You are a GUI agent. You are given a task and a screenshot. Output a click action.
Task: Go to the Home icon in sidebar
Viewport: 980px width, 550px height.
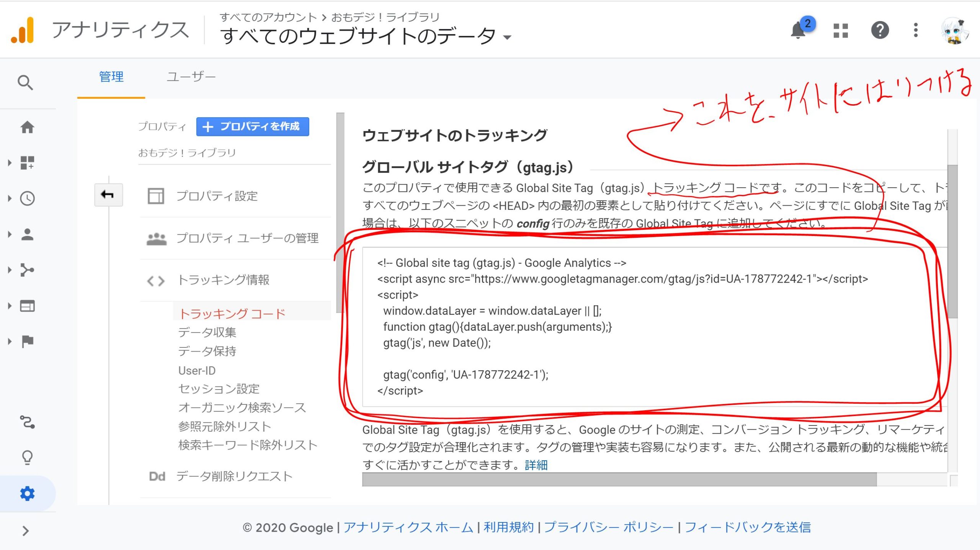click(27, 127)
